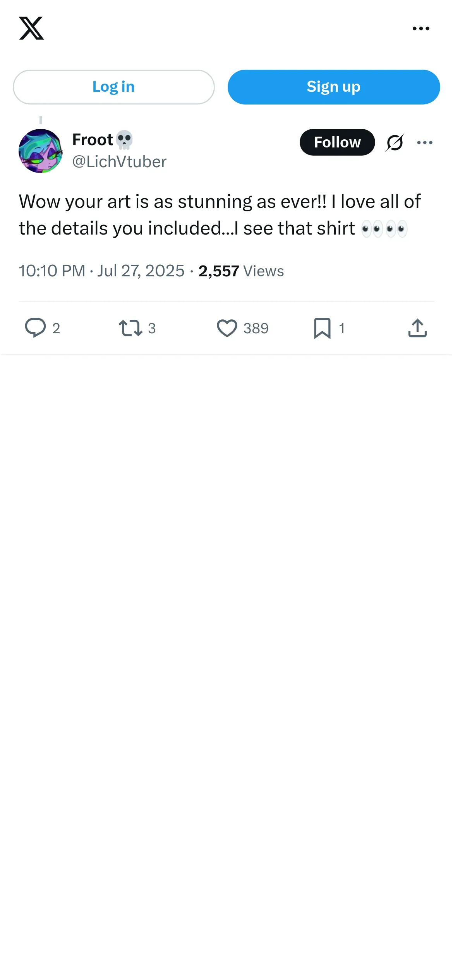Click the Grok icon beside Follow
Image resolution: width=453 pixels, height=980 pixels.
pyautogui.click(x=395, y=142)
